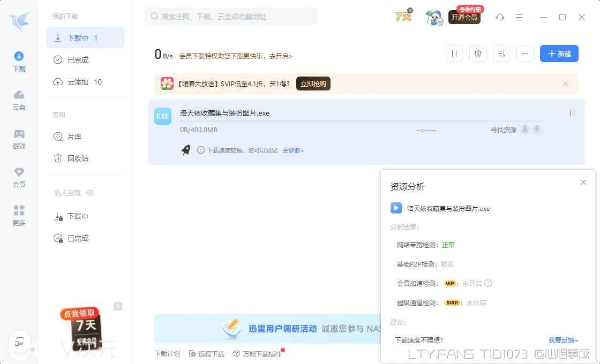Close the 资源分析 panel
This screenshot has width=600, height=364.
pyautogui.click(x=583, y=183)
